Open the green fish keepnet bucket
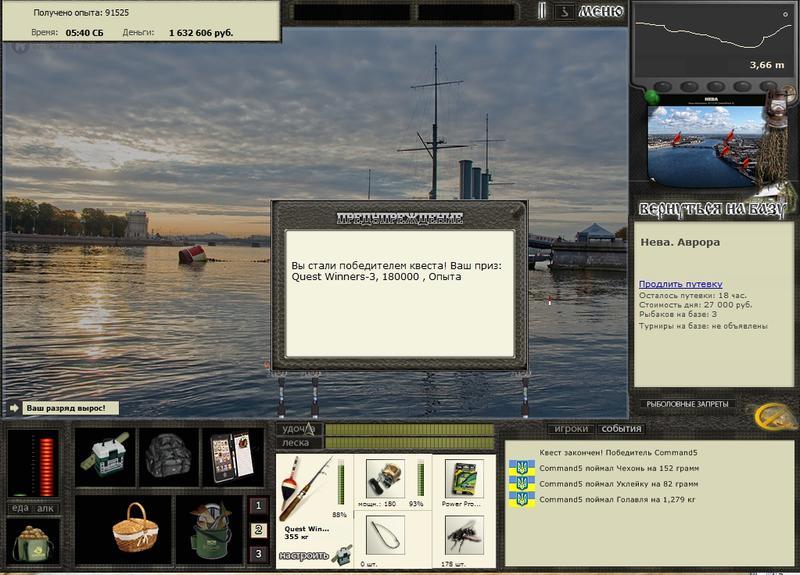 tap(210, 530)
